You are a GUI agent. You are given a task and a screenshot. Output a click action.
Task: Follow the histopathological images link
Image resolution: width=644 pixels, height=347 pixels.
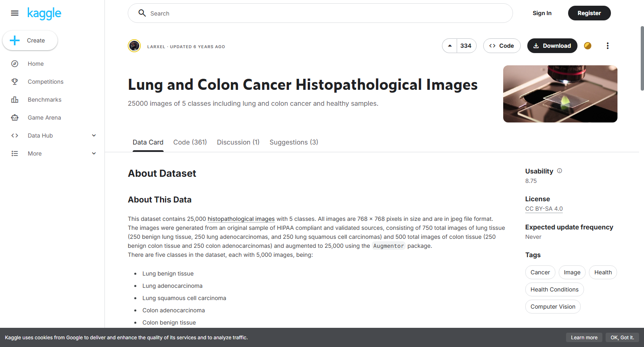(241, 219)
